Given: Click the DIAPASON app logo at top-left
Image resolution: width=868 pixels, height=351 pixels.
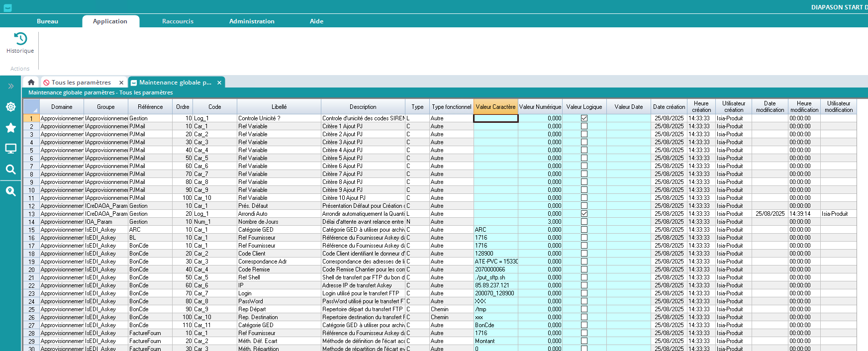Looking at the screenshot, I should pyautogui.click(x=7, y=7).
